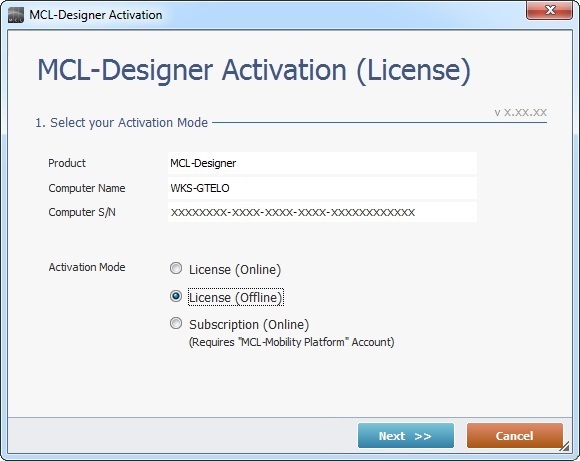Click the Select your Activation Mode header
The image size is (580, 461).
(121, 122)
